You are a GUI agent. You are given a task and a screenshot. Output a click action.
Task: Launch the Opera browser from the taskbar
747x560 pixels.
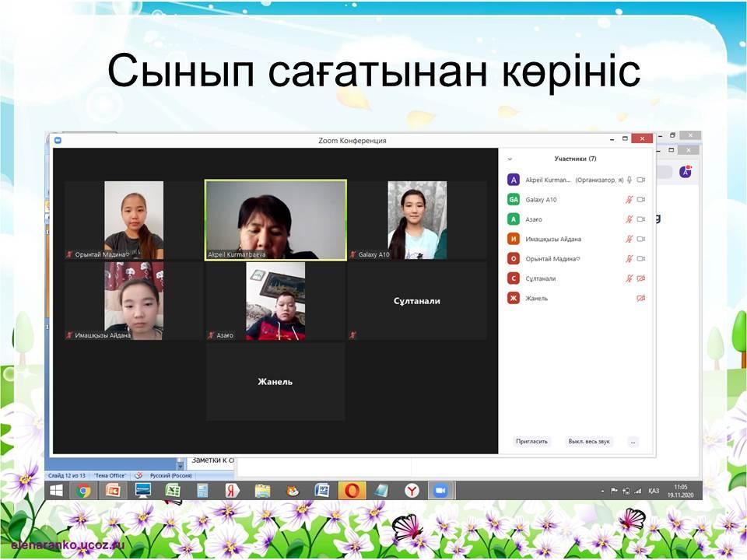point(352,491)
